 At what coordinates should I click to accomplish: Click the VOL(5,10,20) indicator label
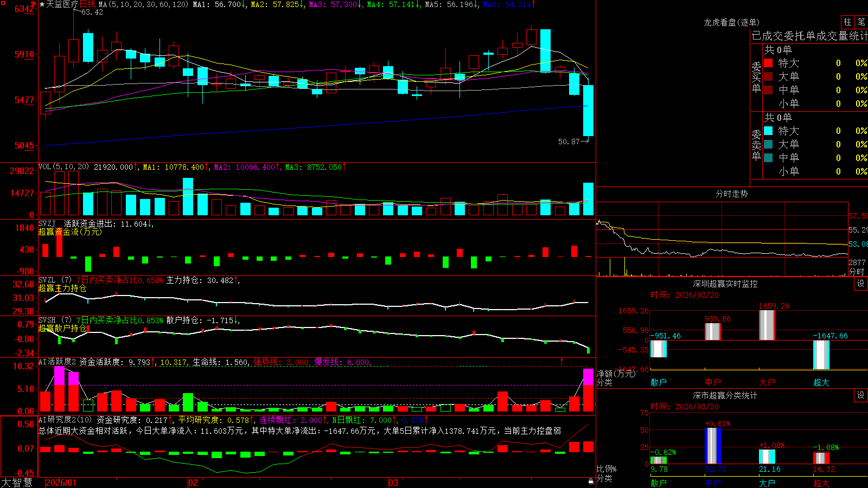[63, 167]
